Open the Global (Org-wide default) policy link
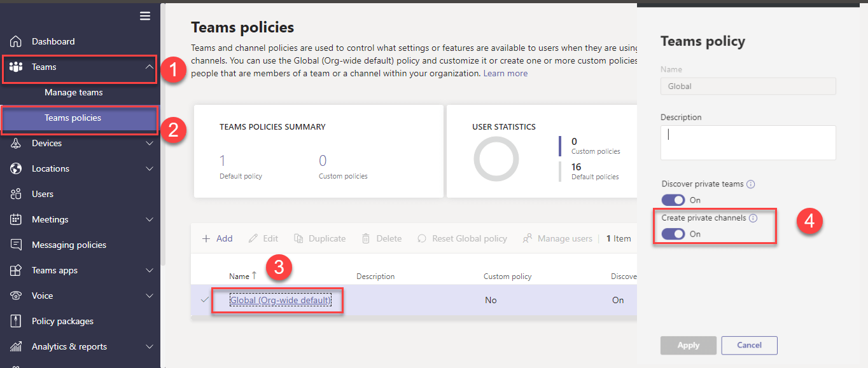The height and width of the screenshot is (368, 868). click(x=280, y=300)
